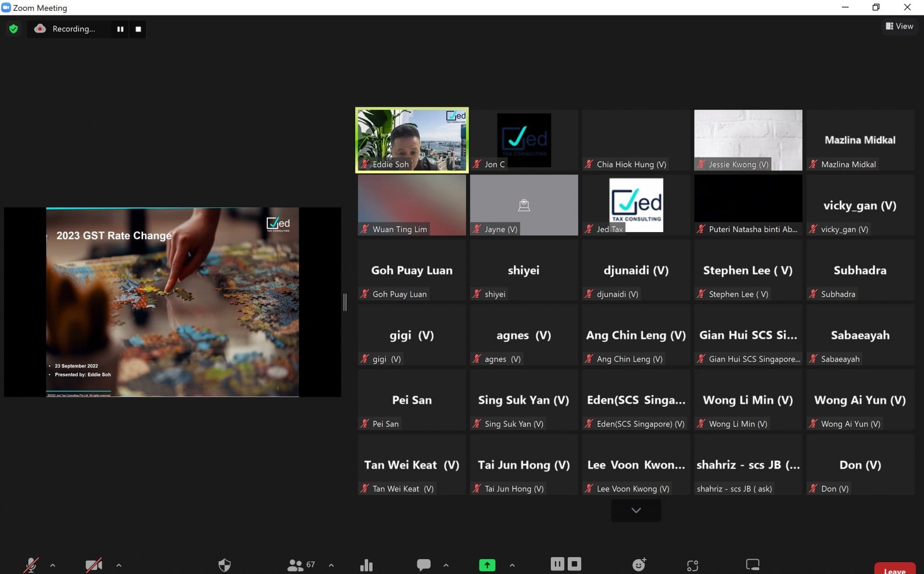Click the green Share Screen icon

point(487,565)
